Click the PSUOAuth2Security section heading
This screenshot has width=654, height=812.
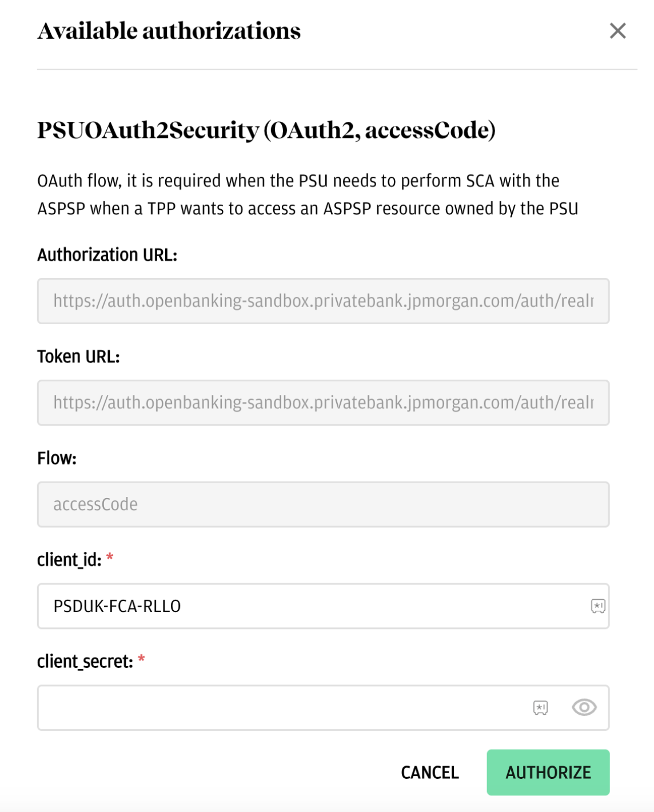pyautogui.click(x=266, y=130)
